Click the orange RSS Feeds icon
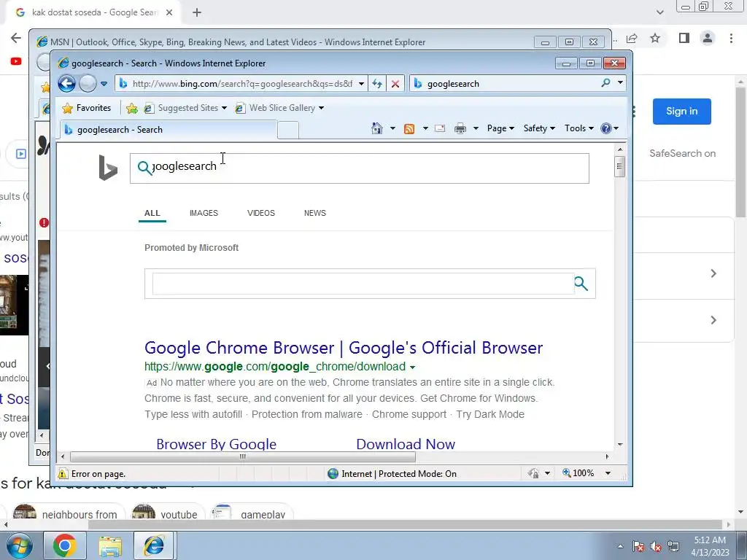 coord(409,128)
